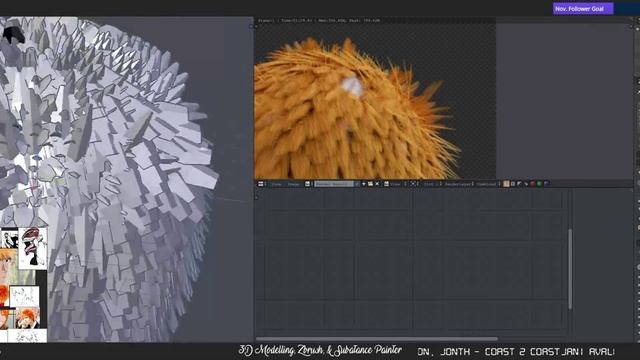Viewport: 640px width, 360px height.
Task: Show only the Blue channel
Action: [546, 184]
